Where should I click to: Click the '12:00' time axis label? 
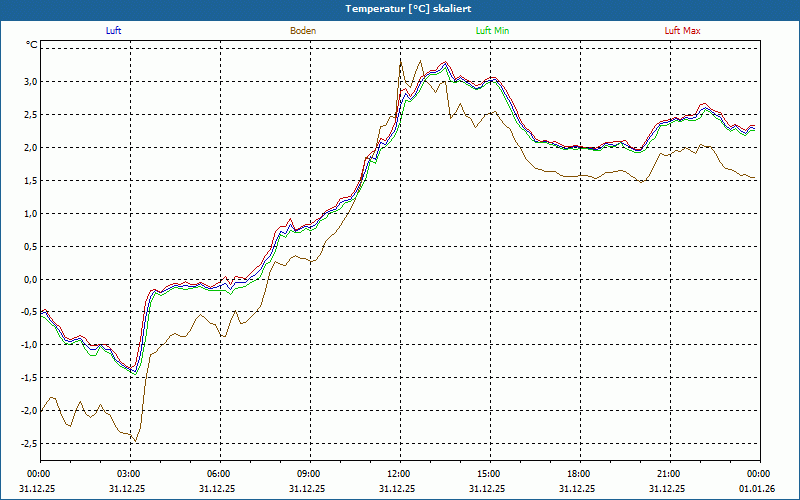400,474
